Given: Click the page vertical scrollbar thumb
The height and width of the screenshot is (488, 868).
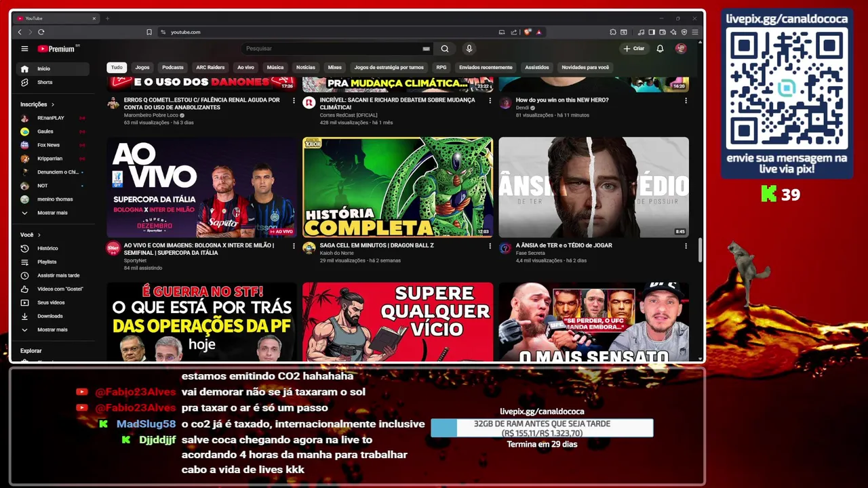Looking at the screenshot, I should [x=701, y=251].
